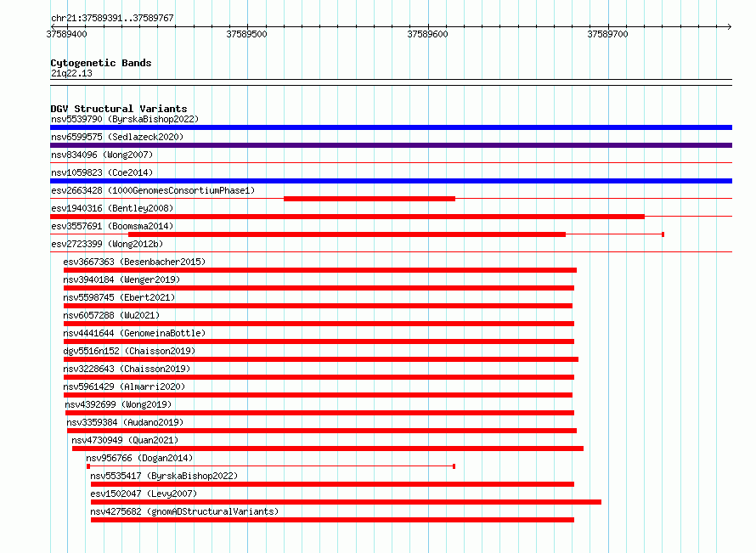The image size is (756, 553).
Task: Select the 21q22.13 band label
Action: click(71, 73)
